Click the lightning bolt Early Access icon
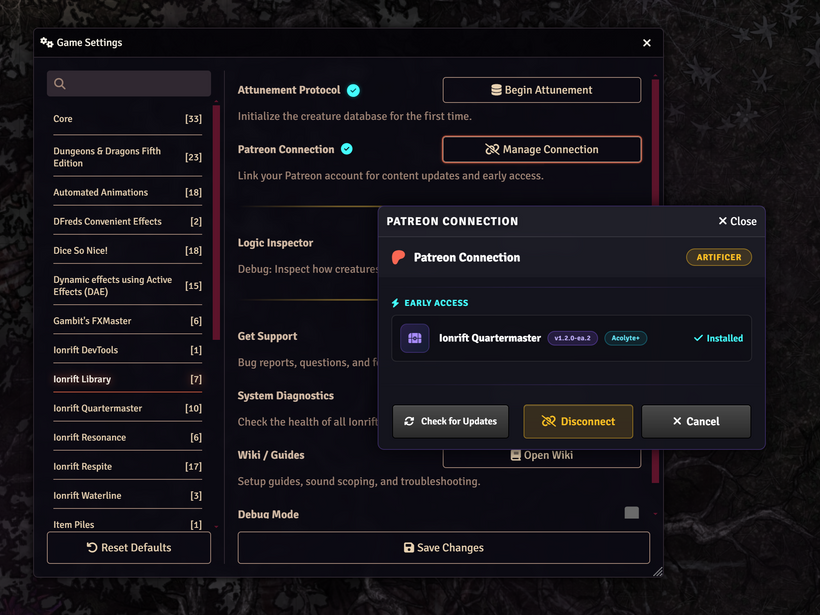The image size is (820, 615). coord(396,303)
